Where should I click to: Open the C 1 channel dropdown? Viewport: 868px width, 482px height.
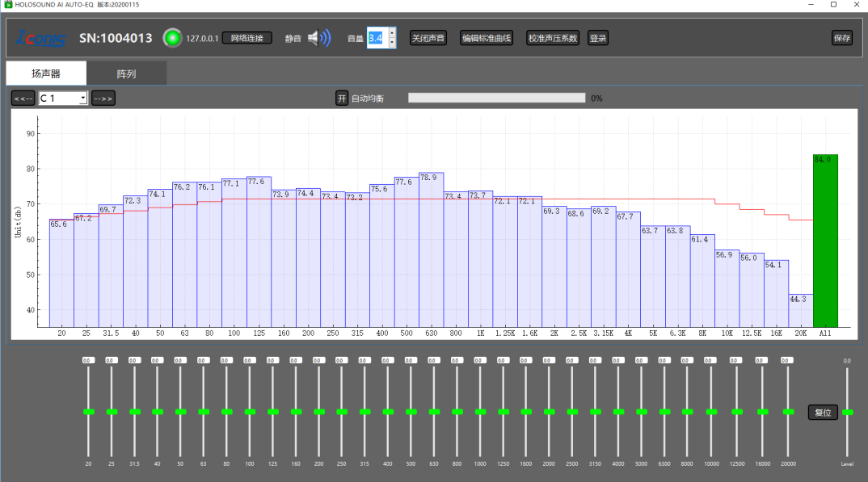[x=63, y=98]
